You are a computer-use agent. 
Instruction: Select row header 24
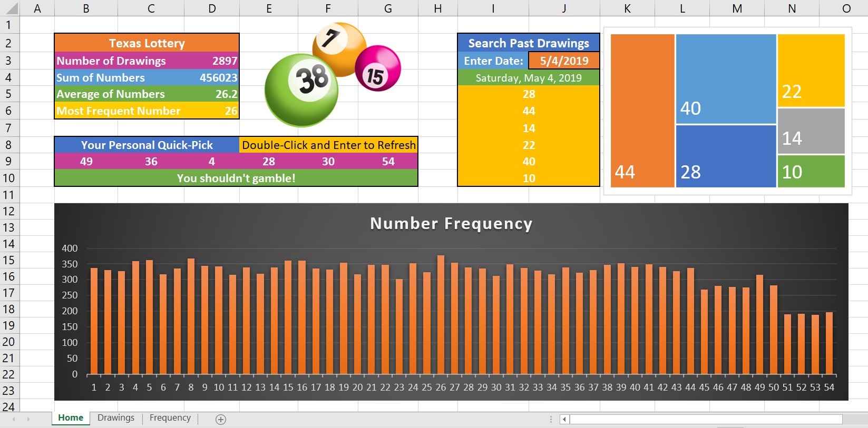[x=9, y=406]
